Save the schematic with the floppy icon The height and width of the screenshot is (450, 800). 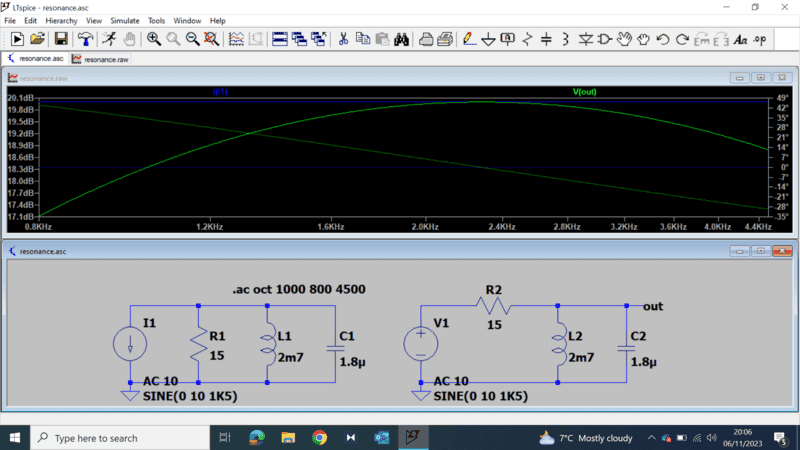point(61,39)
